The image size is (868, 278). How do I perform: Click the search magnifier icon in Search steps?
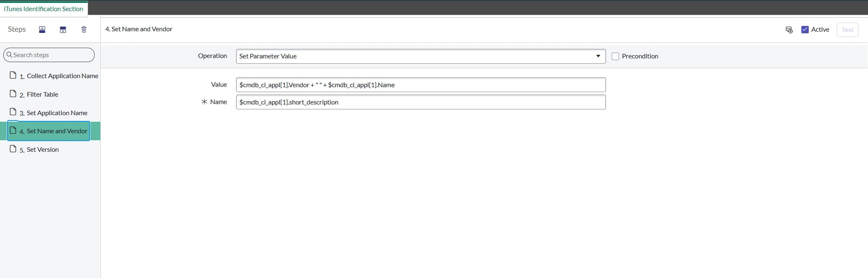(9, 55)
